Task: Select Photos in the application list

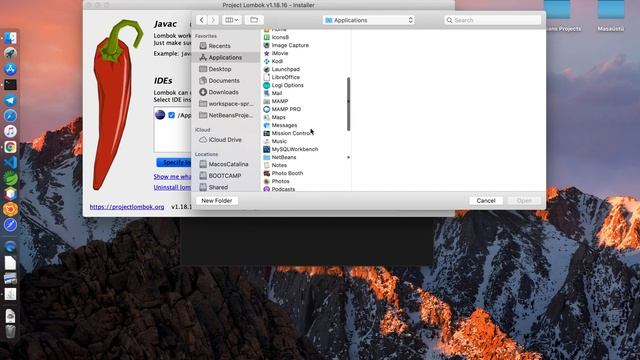Action: [305, 181]
